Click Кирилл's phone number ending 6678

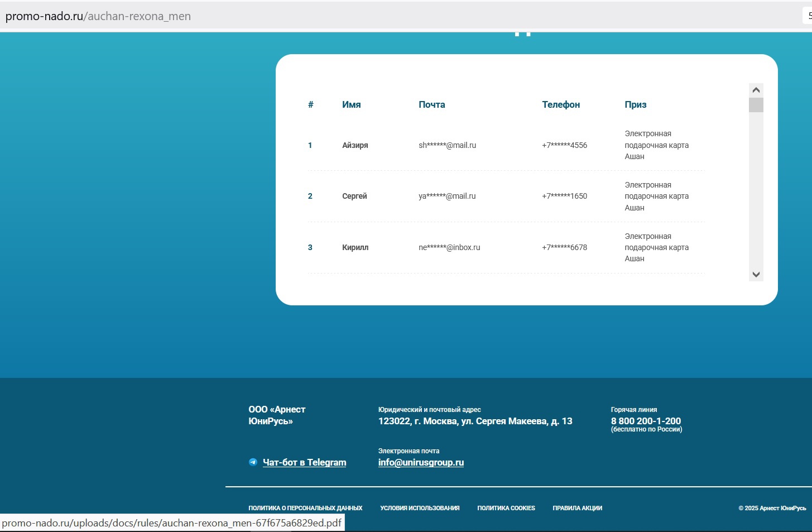point(564,247)
